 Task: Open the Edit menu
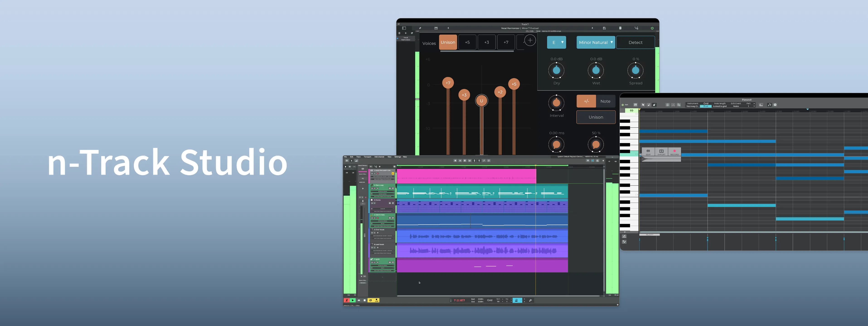tap(352, 157)
